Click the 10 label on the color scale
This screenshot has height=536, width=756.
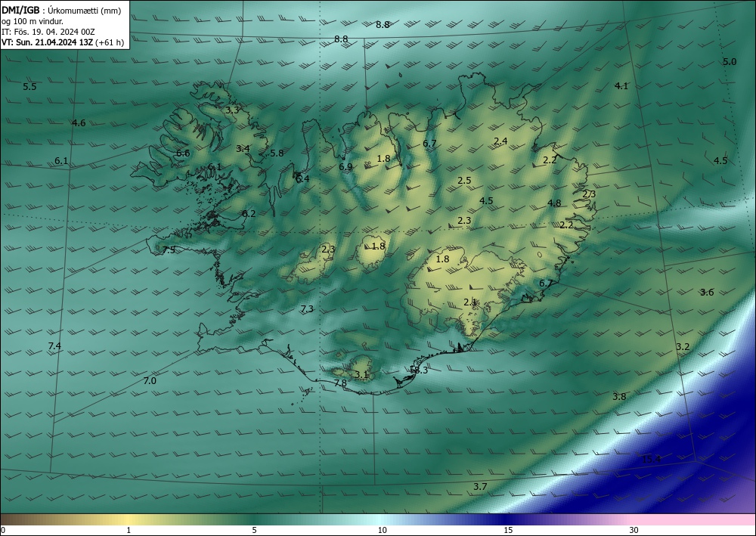coord(382,531)
